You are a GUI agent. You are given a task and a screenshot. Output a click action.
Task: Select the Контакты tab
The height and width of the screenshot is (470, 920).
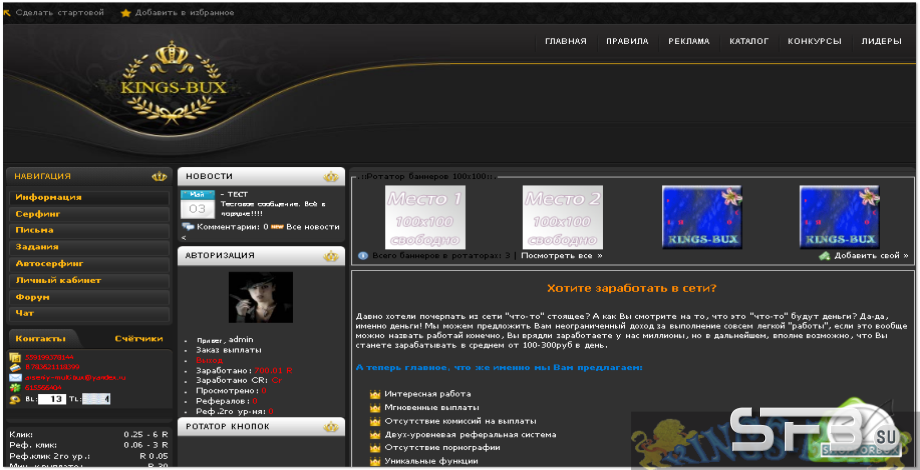point(40,339)
